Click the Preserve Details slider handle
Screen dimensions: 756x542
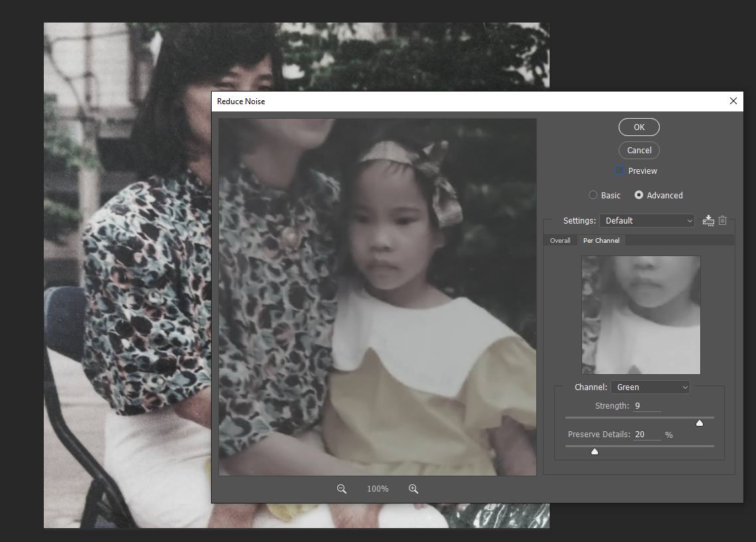pyautogui.click(x=595, y=451)
